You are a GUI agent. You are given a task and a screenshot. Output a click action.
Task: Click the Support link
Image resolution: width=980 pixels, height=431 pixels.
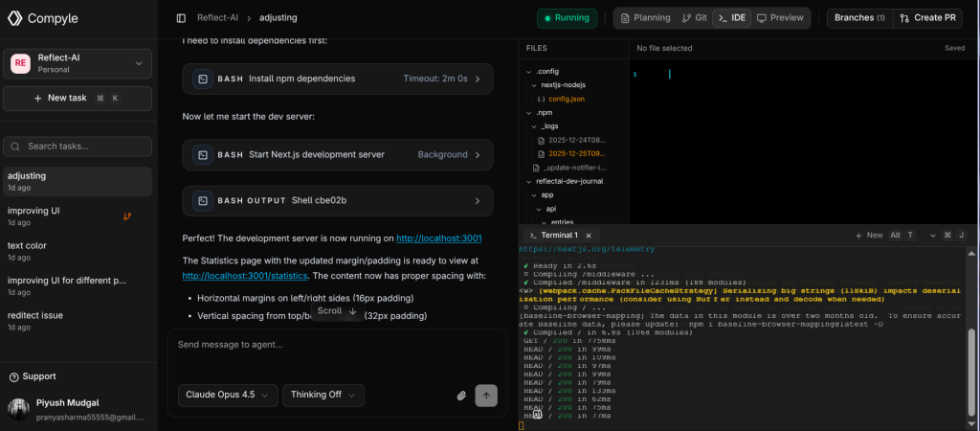(38, 376)
